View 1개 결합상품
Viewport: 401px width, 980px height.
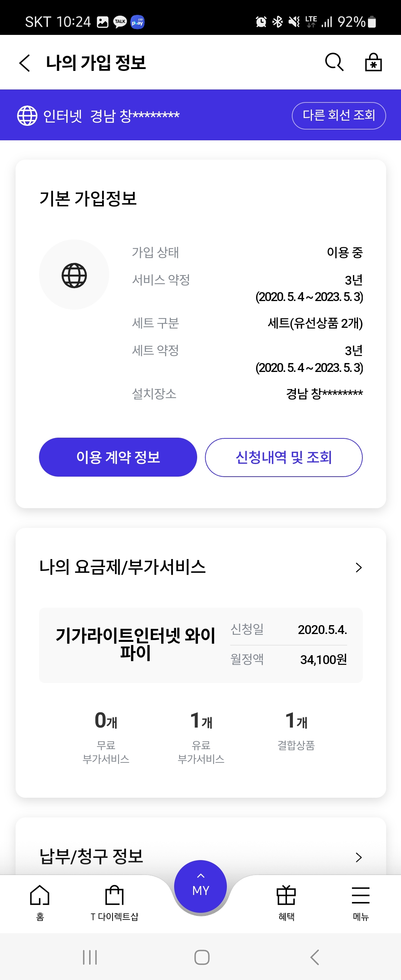tap(296, 731)
